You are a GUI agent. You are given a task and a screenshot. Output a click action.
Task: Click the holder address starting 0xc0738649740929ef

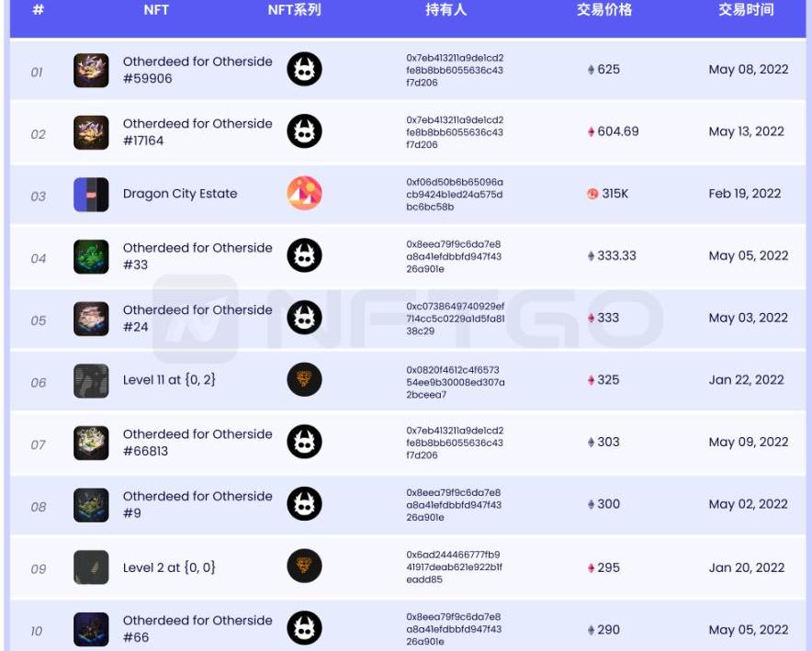pyautogui.click(x=455, y=319)
